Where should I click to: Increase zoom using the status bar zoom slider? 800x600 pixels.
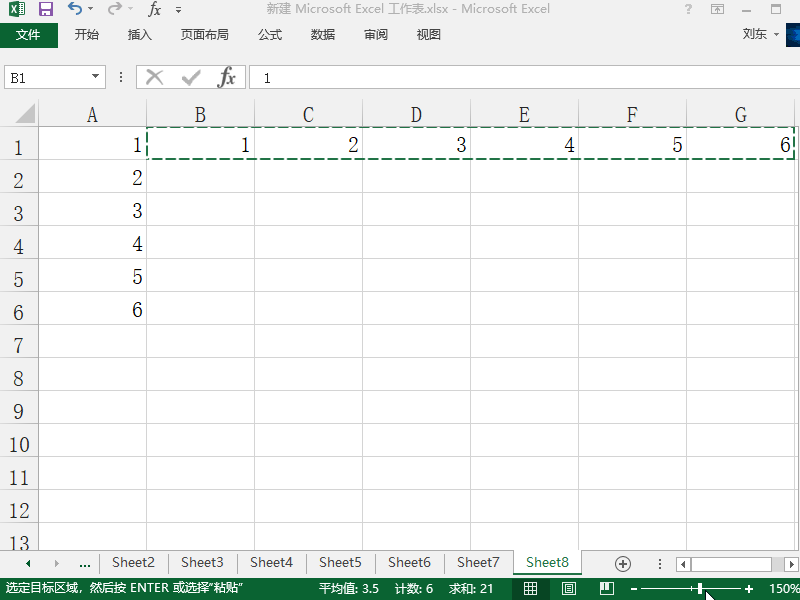coord(748,589)
